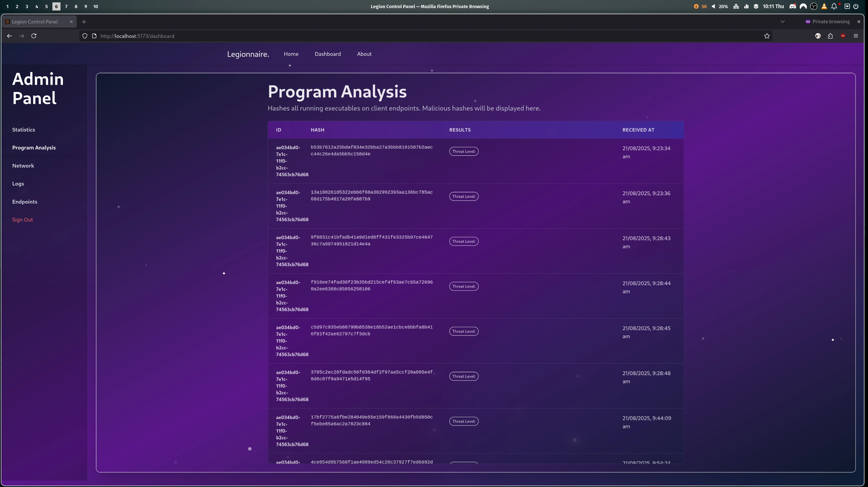Viewport: 868px width, 487px height.
Task: Click Threat Level badge in the 9:28:48 row
Action: coord(464,376)
